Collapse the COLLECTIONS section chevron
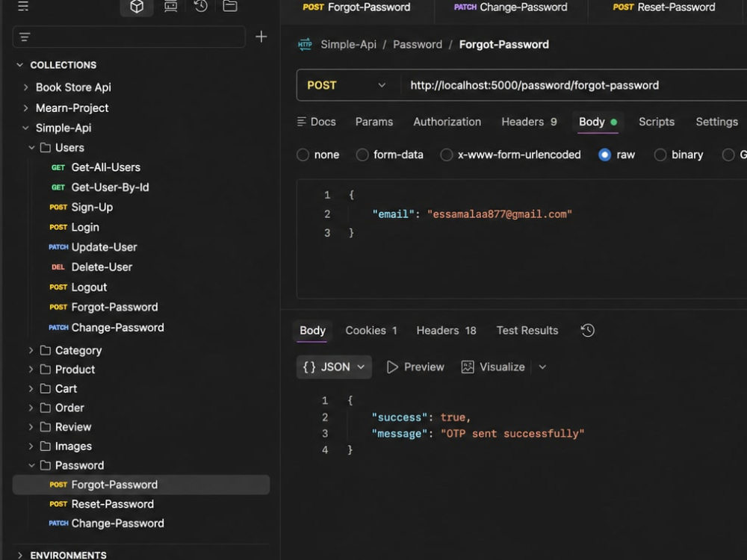 click(19, 65)
